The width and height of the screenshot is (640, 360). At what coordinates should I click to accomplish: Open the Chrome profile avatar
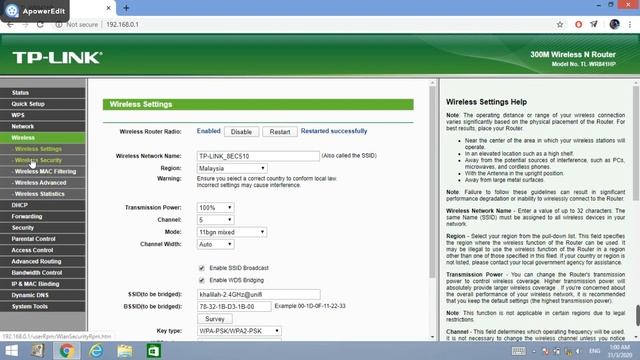[614, 24]
